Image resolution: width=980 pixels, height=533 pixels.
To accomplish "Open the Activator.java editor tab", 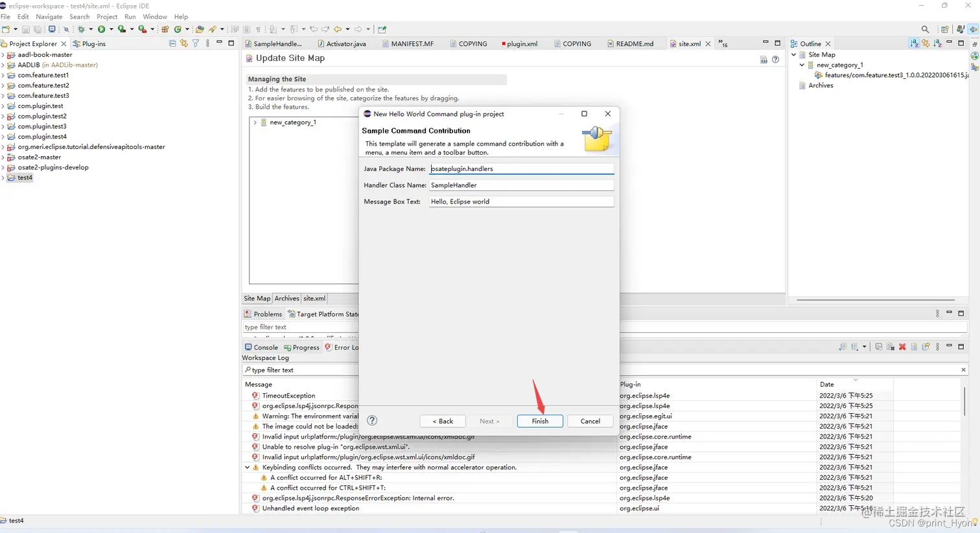I will [342, 44].
